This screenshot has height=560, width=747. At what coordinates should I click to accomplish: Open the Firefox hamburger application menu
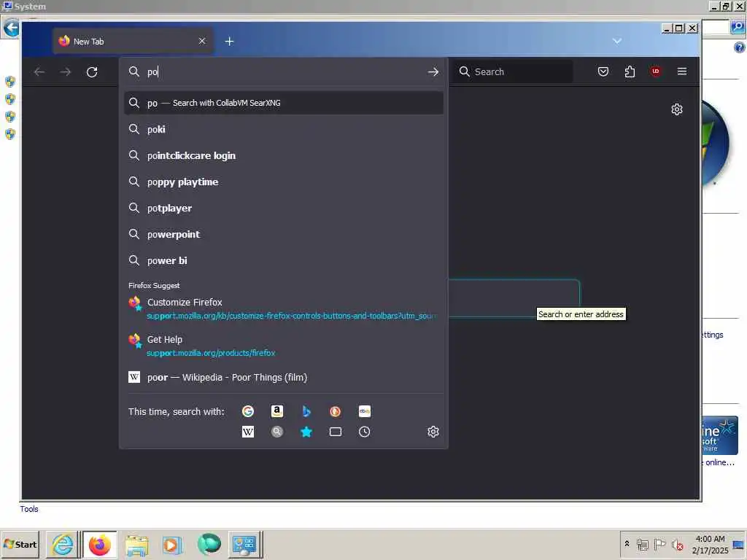pos(682,71)
